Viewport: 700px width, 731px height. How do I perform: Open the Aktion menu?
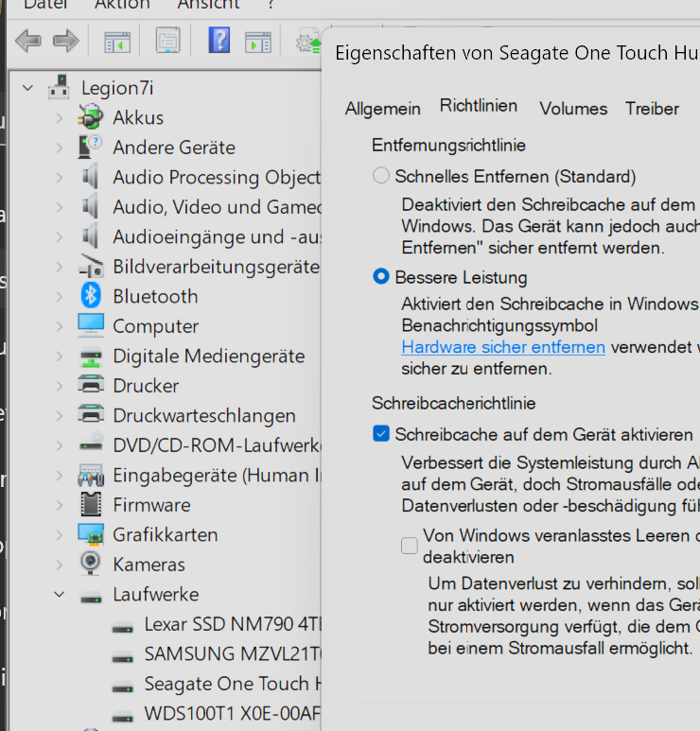pyautogui.click(x=122, y=5)
